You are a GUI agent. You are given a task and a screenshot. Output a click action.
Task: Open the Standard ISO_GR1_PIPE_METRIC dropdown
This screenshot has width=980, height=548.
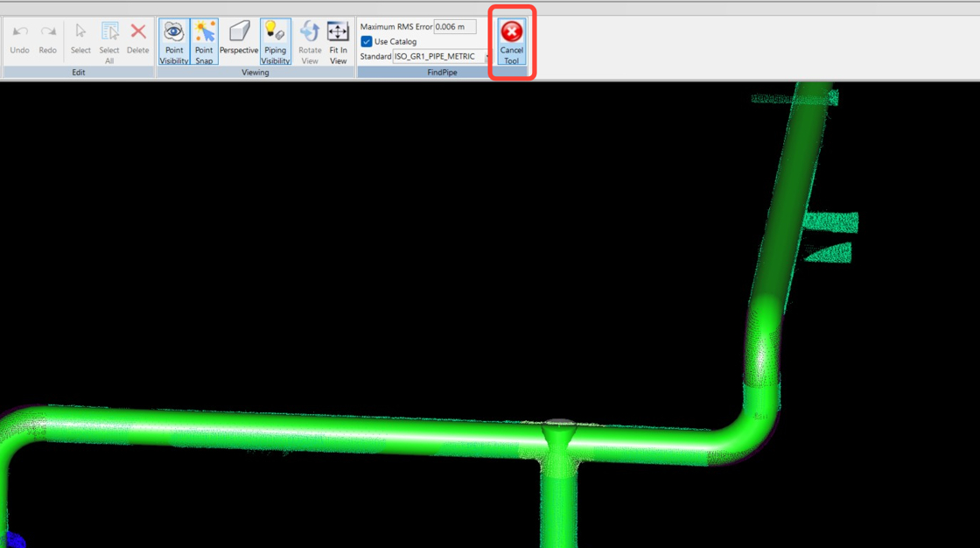coord(441,56)
